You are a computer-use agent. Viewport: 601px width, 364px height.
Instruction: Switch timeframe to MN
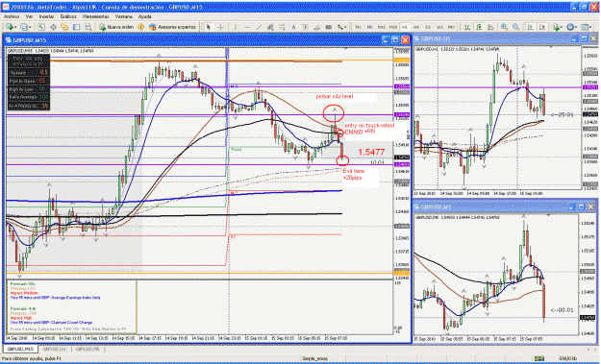[x=451, y=27]
